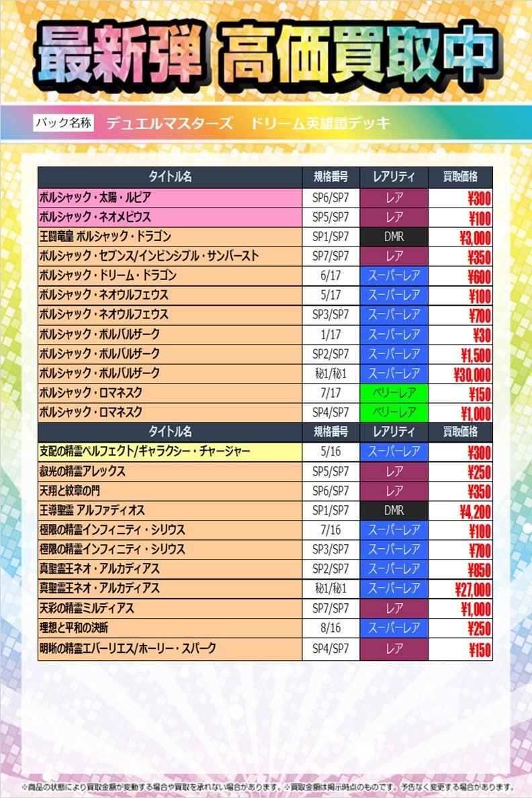
Task: Click ボルシャック・ネオウルフェウス name in 5/17 row
Action: pos(104,295)
